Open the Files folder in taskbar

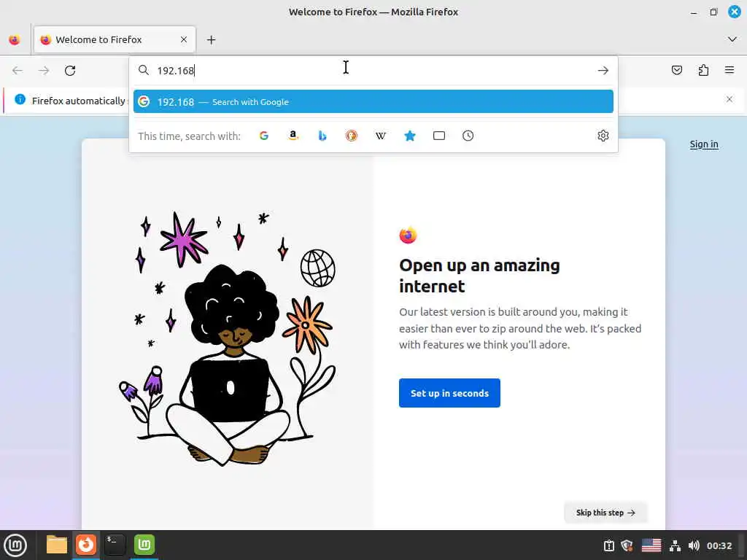57,545
